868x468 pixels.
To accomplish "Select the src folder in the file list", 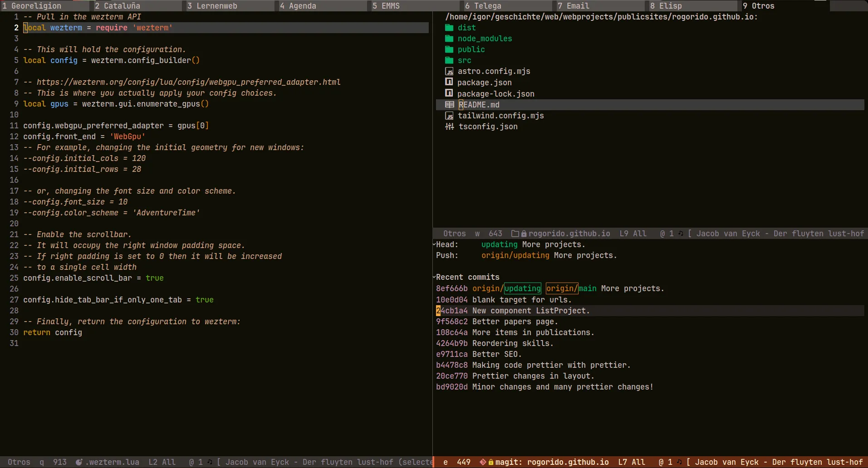I will [x=464, y=60].
